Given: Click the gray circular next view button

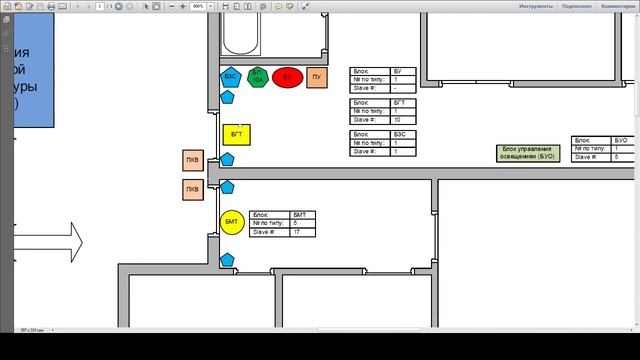Looking at the screenshot, I should [x=130, y=6].
